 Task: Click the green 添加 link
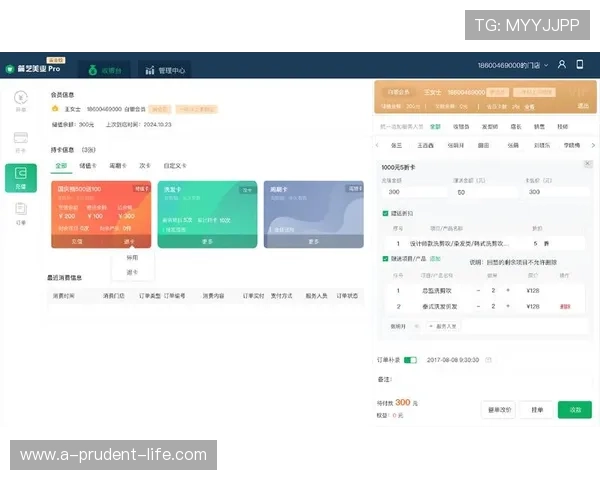435,259
